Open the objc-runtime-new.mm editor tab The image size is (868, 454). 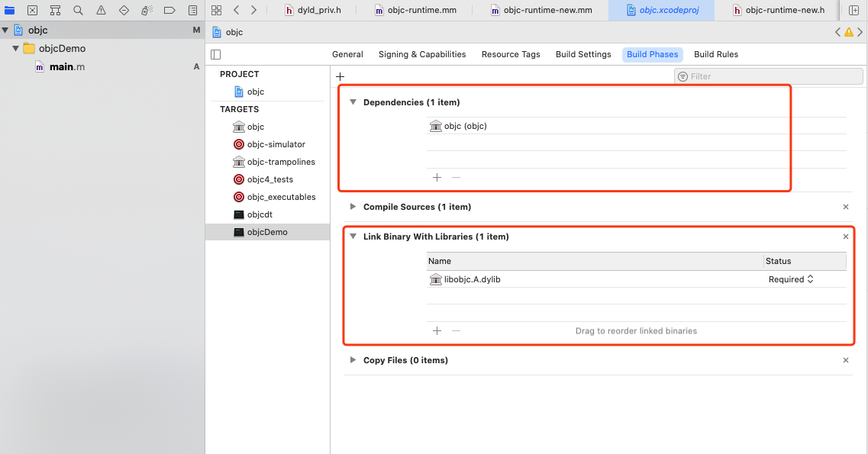click(x=541, y=10)
